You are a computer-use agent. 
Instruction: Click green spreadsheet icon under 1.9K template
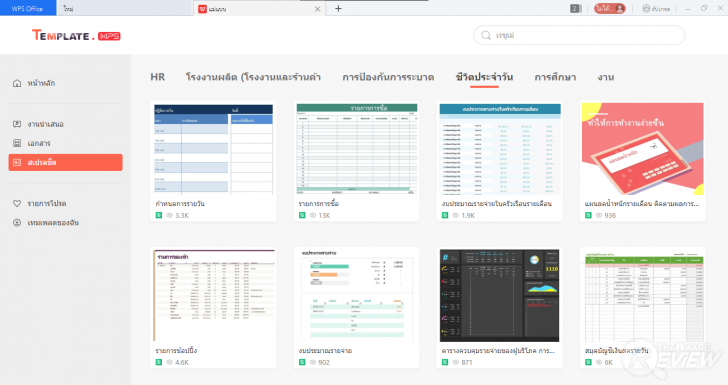(445, 215)
